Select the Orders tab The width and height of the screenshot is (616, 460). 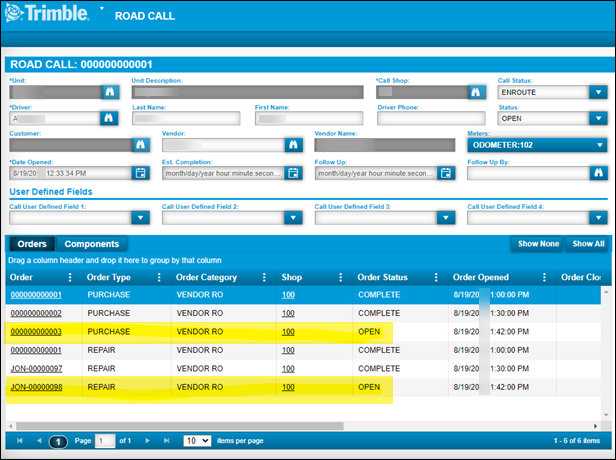pyautogui.click(x=32, y=244)
